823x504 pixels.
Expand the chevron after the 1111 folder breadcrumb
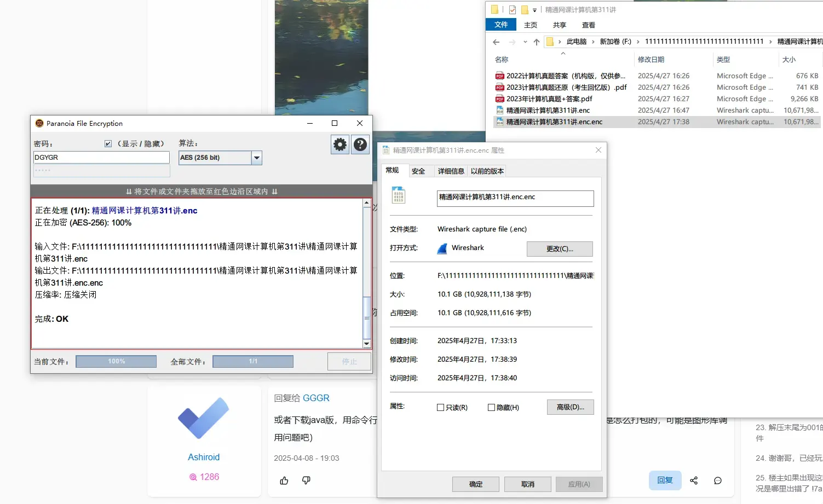click(770, 42)
